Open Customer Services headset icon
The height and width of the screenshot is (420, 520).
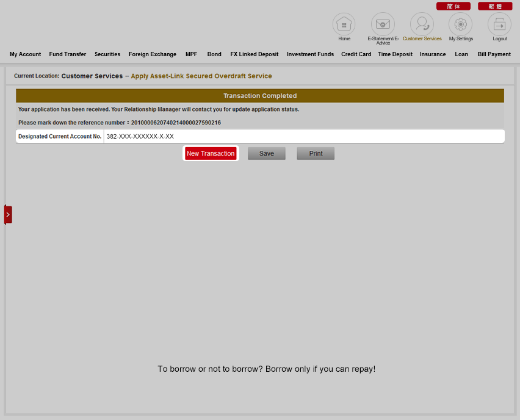tap(422, 24)
